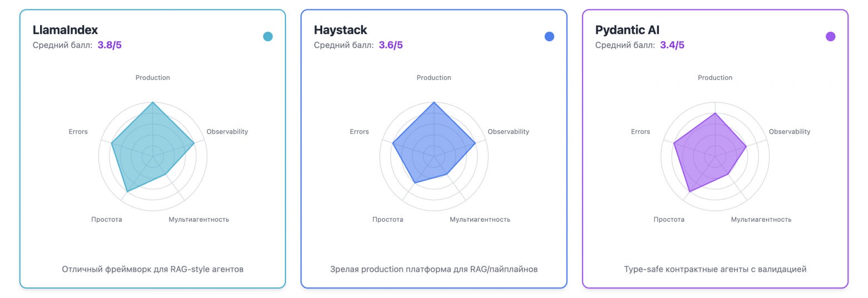The height and width of the screenshot is (298, 868).
Task: Click 'Отличный фреймворк для RAG-style агентов' description
Action: pos(152,270)
